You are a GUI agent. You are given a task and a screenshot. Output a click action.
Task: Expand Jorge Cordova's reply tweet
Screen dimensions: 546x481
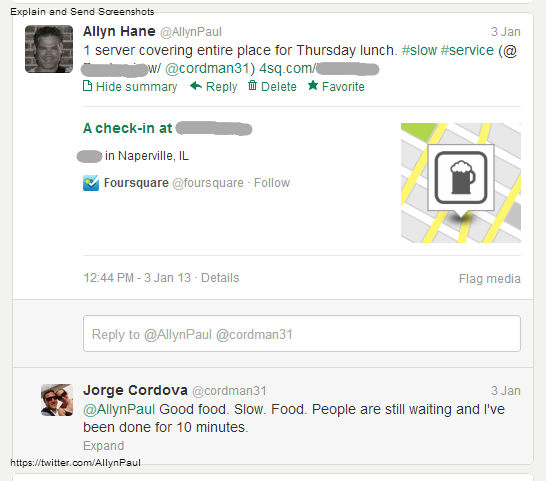[x=103, y=446]
